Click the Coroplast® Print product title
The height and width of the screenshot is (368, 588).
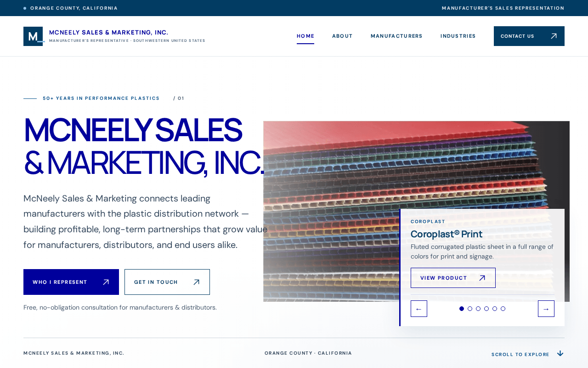point(447,234)
